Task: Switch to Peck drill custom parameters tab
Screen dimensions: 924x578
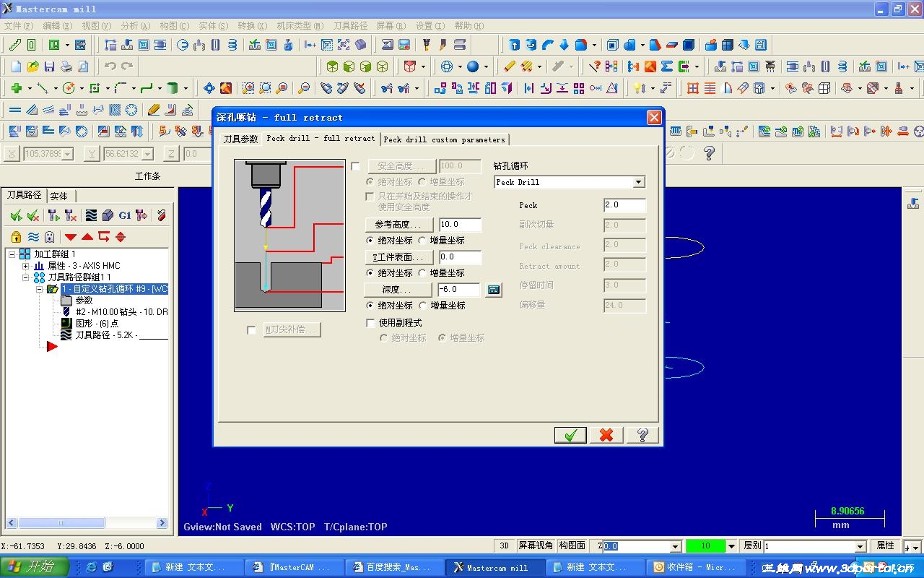Action: (x=444, y=139)
